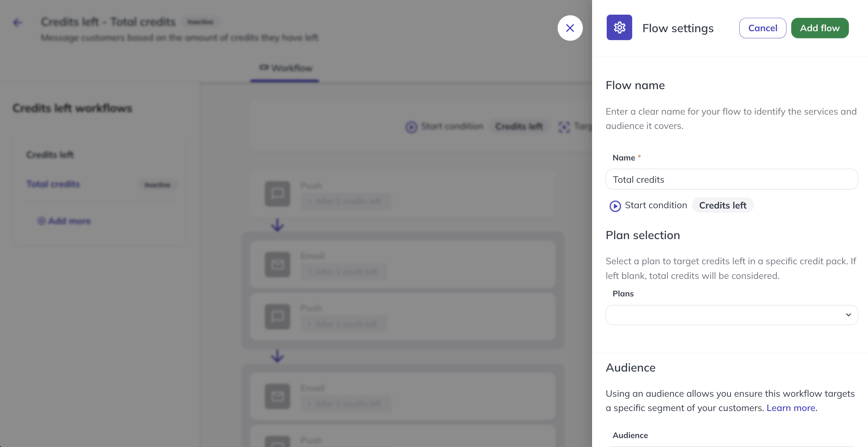868x447 pixels.
Task: Click the second Email step icon
Action: click(x=277, y=396)
